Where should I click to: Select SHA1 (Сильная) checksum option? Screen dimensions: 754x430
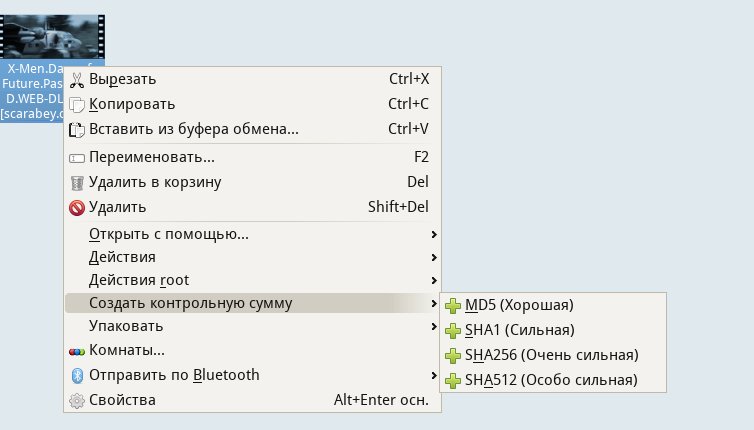[x=519, y=330]
